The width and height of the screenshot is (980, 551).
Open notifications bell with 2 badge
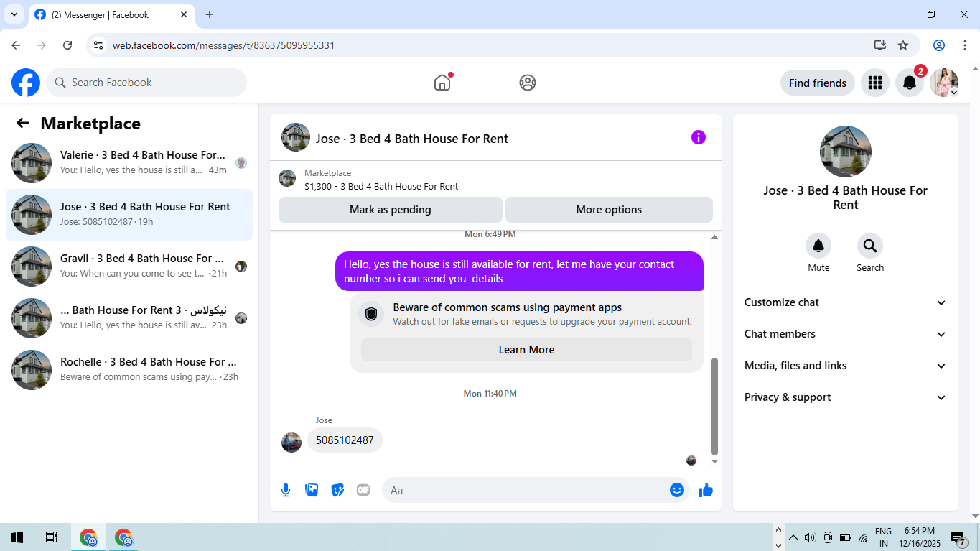pyautogui.click(x=910, y=83)
